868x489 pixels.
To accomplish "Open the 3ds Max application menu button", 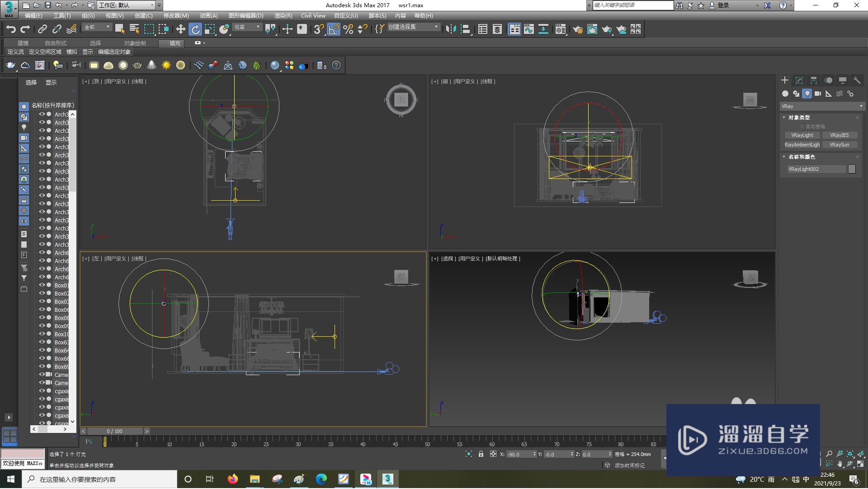I will (9, 9).
